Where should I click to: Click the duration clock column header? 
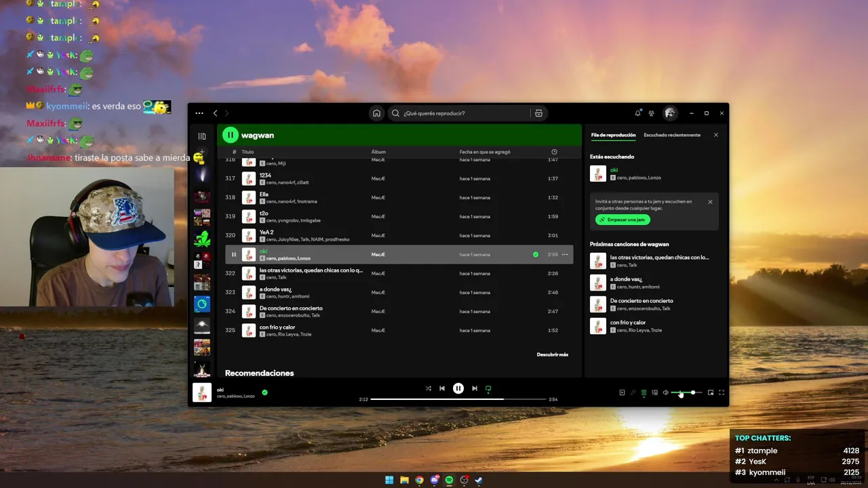click(554, 152)
